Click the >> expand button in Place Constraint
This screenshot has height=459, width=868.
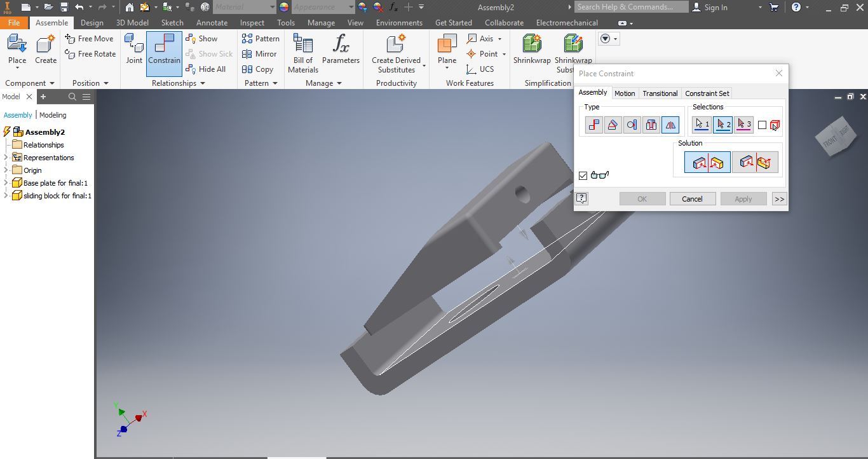pyautogui.click(x=779, y=199)
